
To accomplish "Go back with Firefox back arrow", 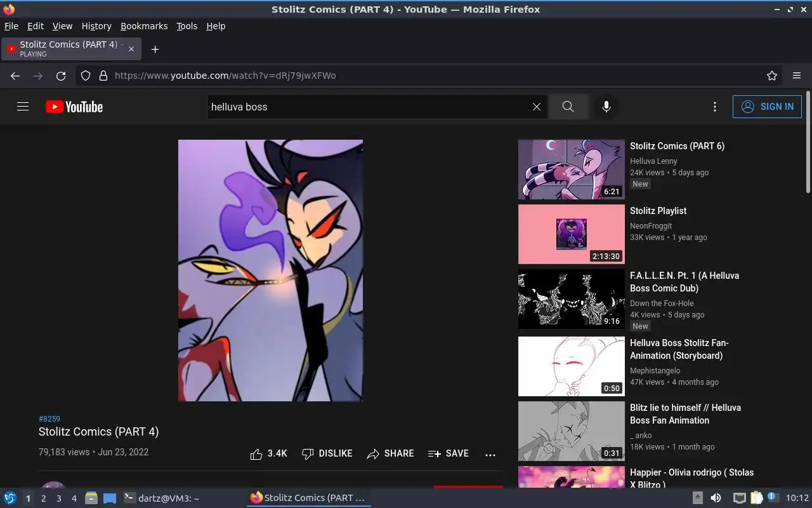I will 15,76.
